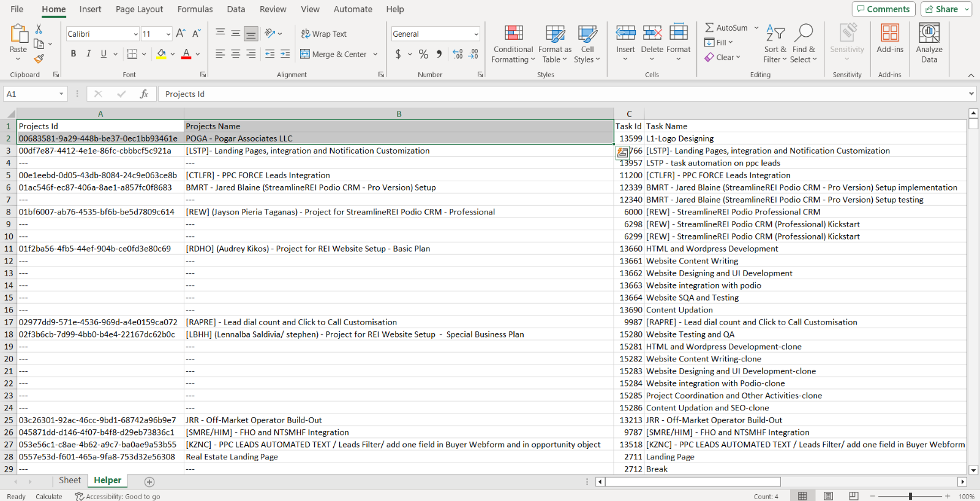This screenshot has width=980, height=501.
Task: Expand the formula bar
Action: pos(971,94)
